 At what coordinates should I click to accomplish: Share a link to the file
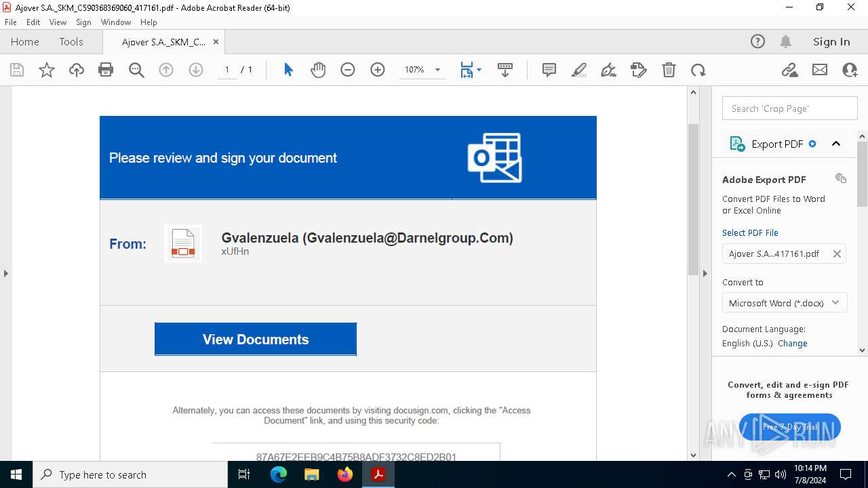pos(790,70)
